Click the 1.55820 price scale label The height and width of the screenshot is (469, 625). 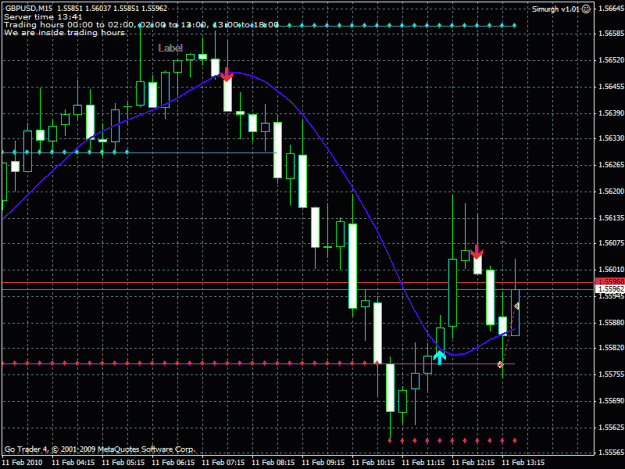click(611, 348)
